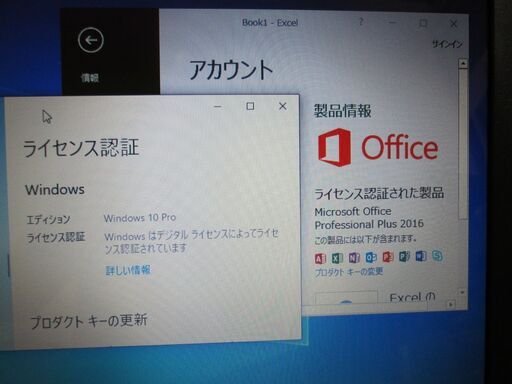
Task: Click the Word icon in Office products
Action: tap(421, 256)
